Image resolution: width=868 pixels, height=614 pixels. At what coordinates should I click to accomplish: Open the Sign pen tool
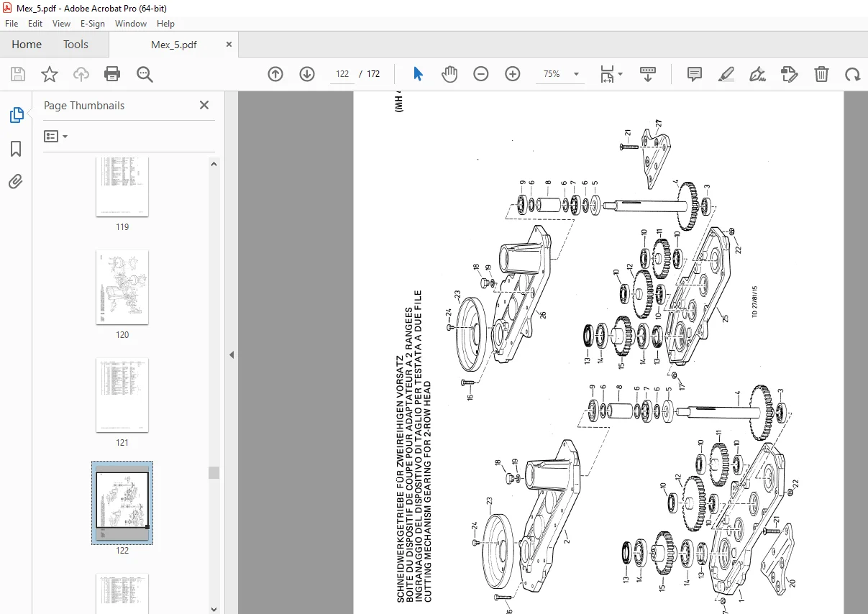click(x=757, y=74)
